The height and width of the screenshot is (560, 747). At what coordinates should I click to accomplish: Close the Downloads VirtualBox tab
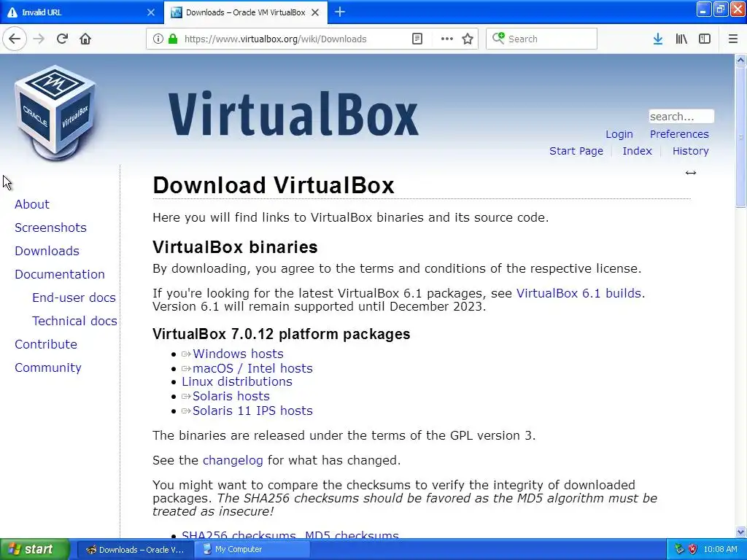pyautogui.click(x=315, y=12)
